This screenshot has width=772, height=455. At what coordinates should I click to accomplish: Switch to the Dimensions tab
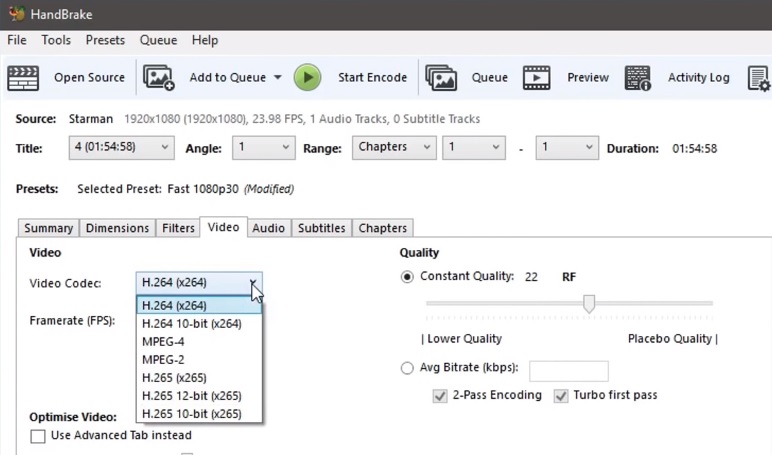(117, 228)
